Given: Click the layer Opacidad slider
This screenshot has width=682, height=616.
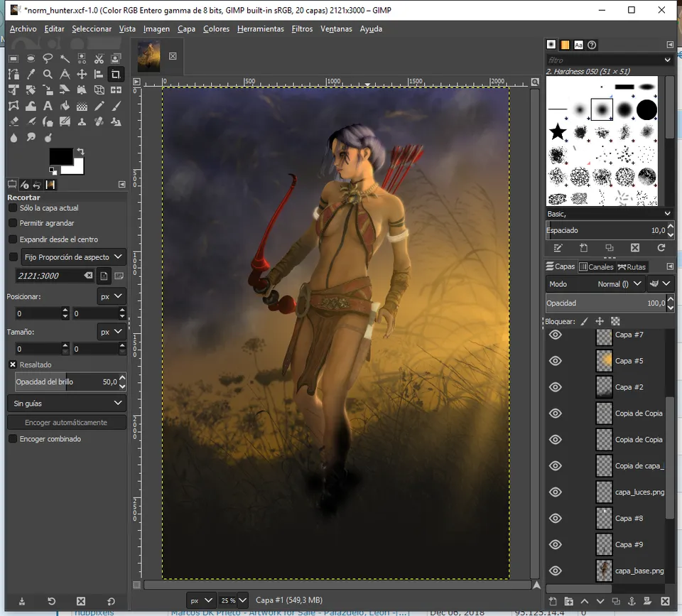Looking at the screenshot, I should point(606,303).
